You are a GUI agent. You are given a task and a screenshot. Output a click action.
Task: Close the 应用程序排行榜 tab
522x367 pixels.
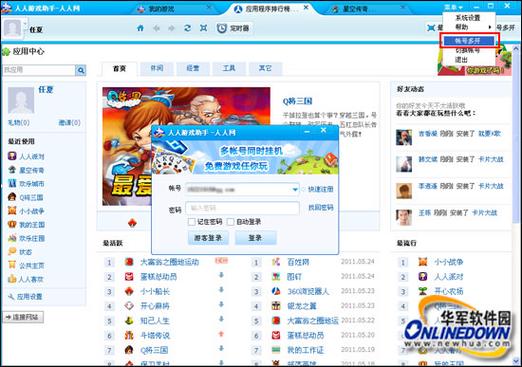306,8
